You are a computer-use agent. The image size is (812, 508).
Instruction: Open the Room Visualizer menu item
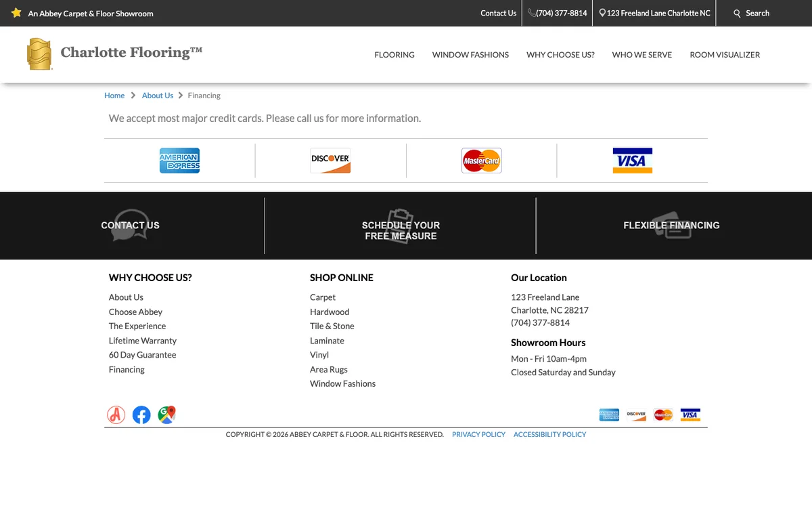point(725,55)
